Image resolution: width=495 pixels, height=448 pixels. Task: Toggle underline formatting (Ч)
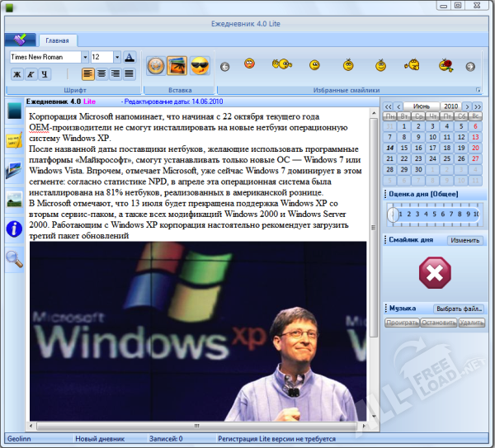pos(45,73)
